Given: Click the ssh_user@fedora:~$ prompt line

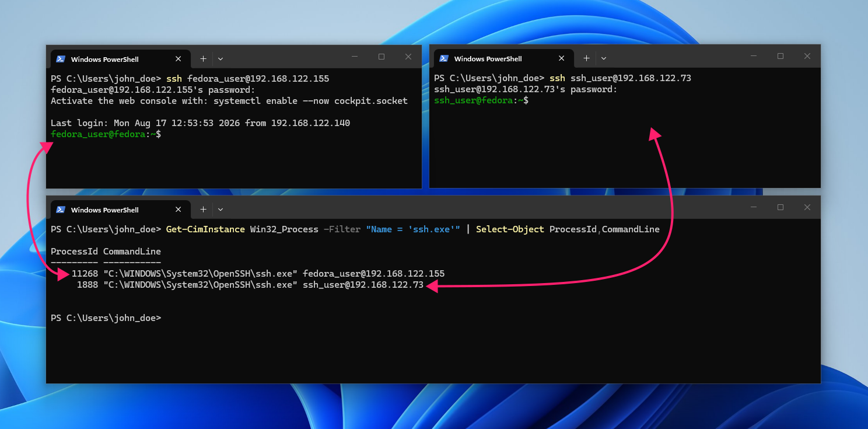Looking at the screenshot, I should pyautogui.click(x=481, y=100).
